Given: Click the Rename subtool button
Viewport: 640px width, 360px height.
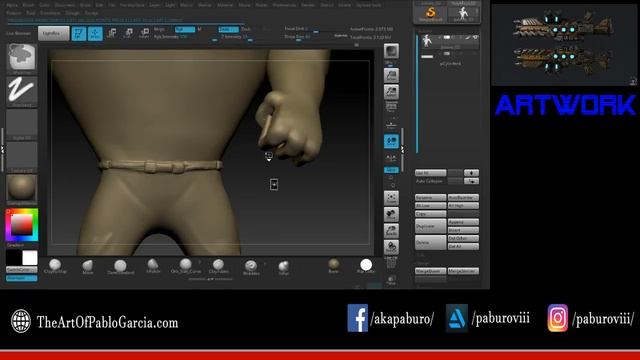Looking at the screenshot, I should (430, 198).
